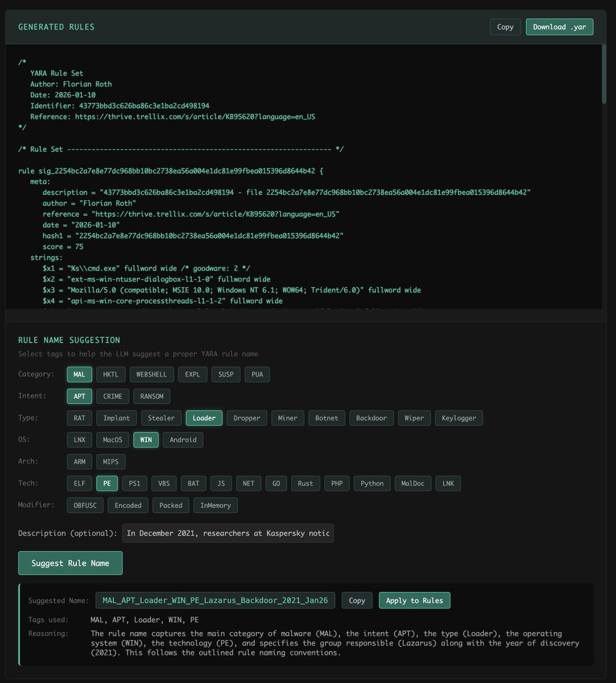Enable the Python tech tag

pos(372,483)
